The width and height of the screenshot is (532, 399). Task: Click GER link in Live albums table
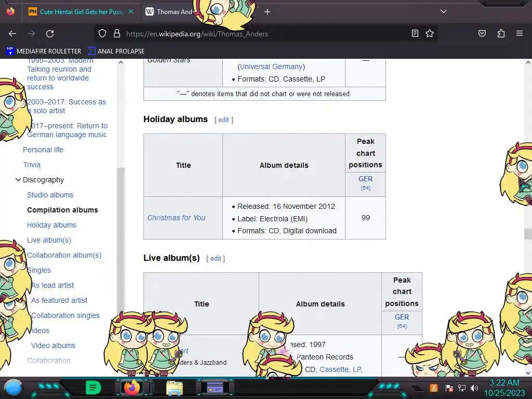[402, 317]
